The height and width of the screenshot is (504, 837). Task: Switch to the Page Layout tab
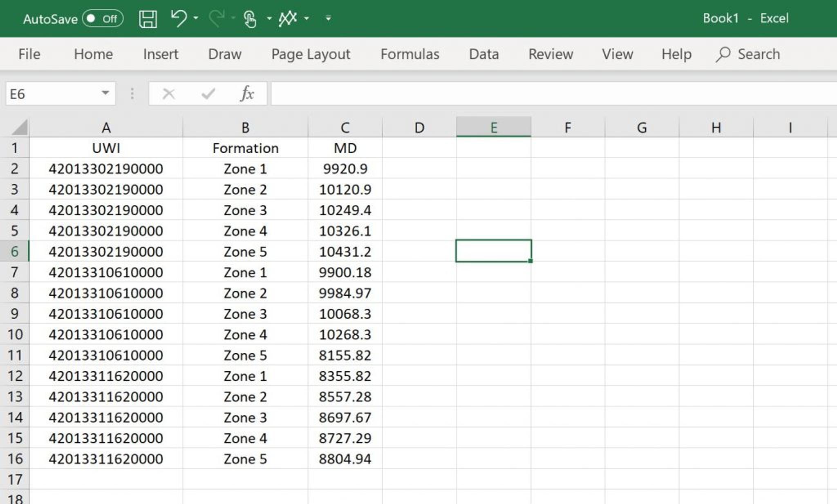pos(311,54)
